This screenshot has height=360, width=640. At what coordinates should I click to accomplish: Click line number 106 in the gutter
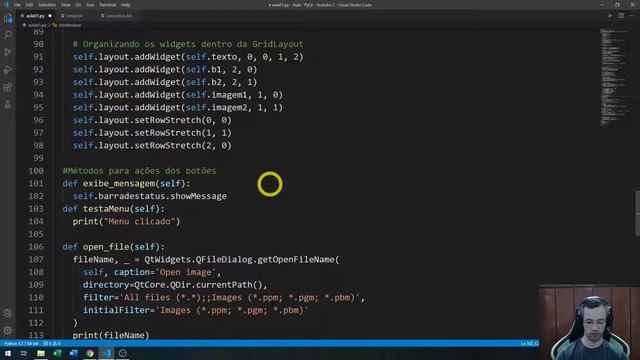tap(36, 247)
